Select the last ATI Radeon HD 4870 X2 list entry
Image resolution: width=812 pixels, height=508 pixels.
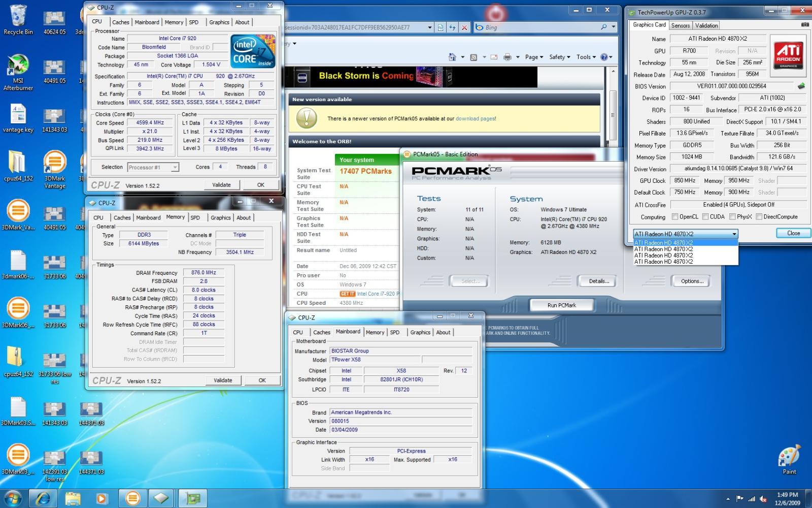685,262
